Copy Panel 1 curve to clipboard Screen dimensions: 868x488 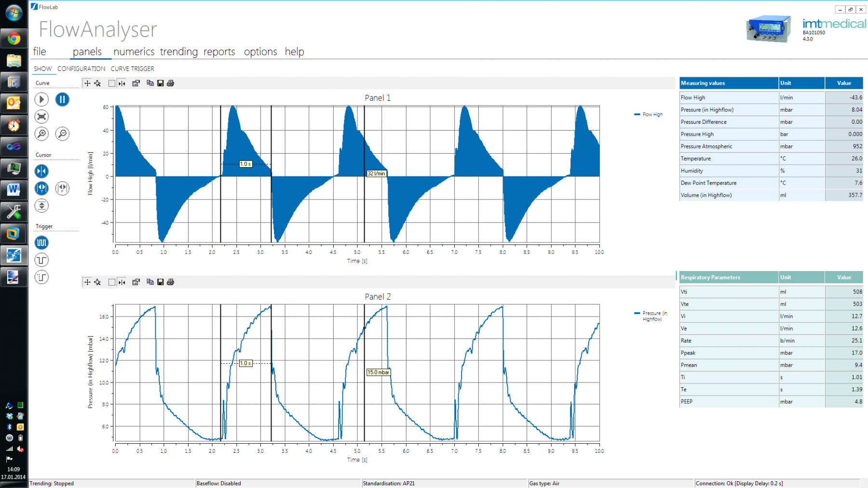pos(150,83)
